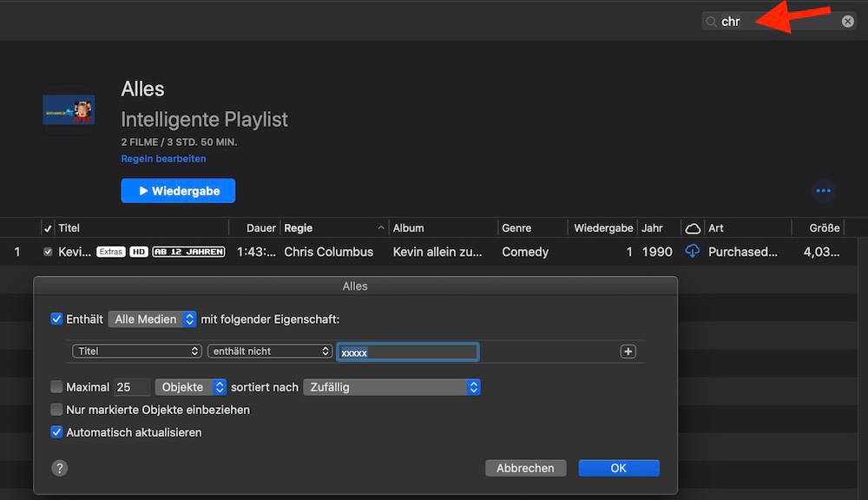
Task: Clear the search field with the x icon
Action: pyautogui.click(x=848, y=22)
